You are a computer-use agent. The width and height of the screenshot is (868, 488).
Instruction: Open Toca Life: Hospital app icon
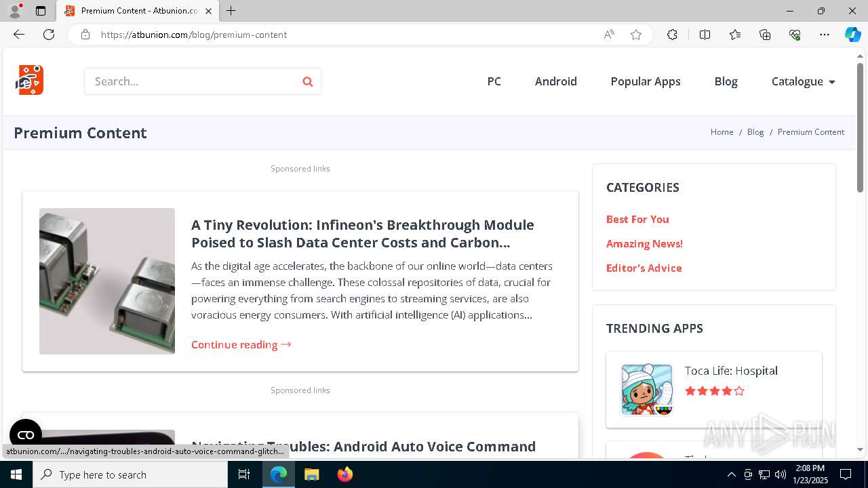(x=647, y=389)
